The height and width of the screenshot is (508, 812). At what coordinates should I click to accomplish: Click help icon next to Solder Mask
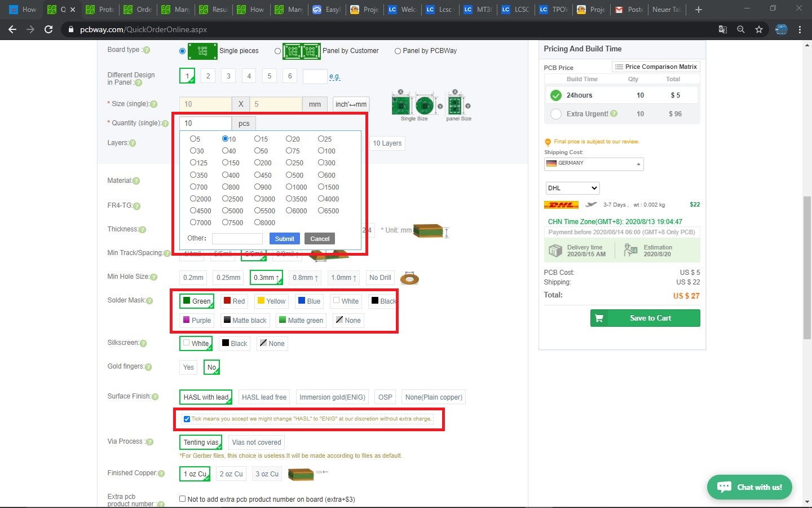tap(149, 301)
